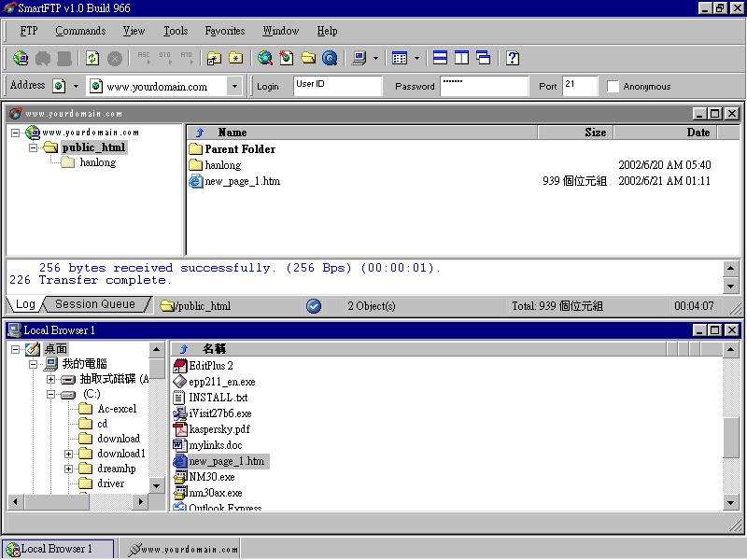Activate Local Browser 1 in the bottom window bar
Viewport: 747px width, 560px height.
pos(58,549)
